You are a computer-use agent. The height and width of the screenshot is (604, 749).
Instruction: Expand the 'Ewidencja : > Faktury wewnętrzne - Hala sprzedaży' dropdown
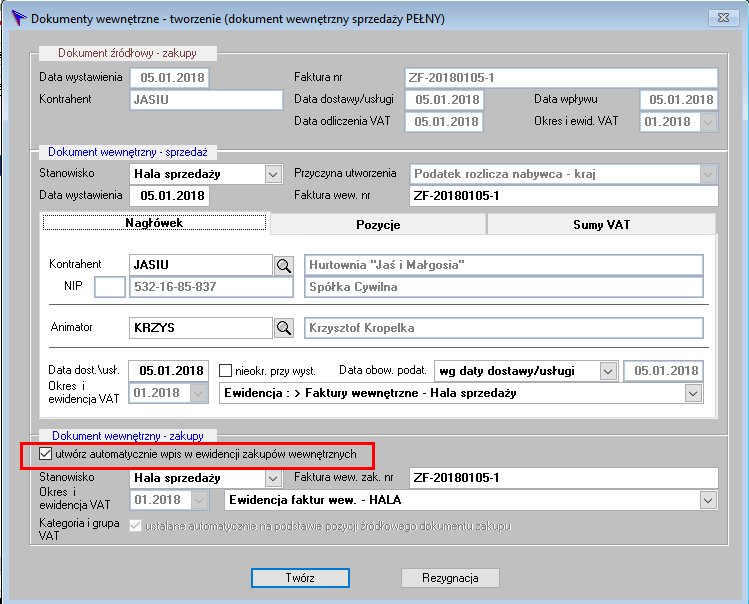693,394
